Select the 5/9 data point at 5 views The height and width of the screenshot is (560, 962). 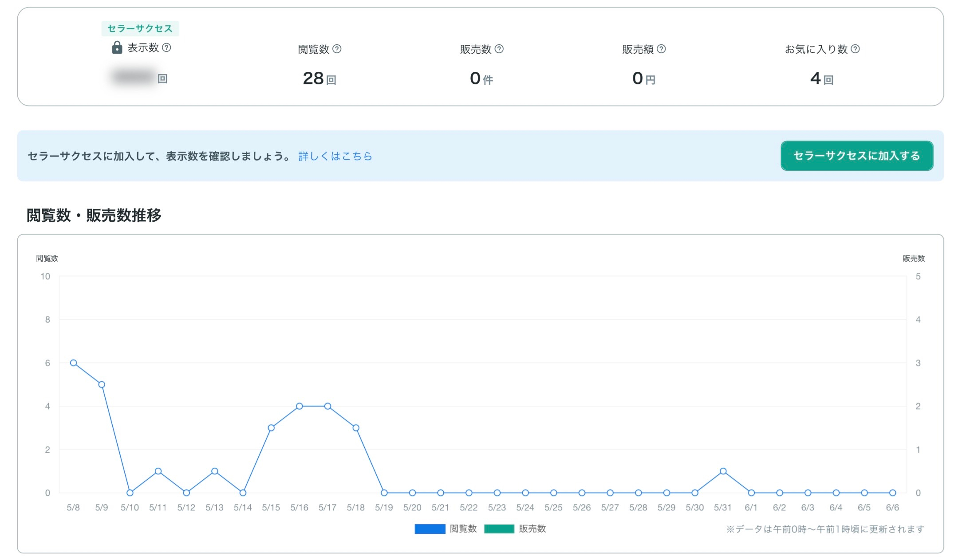[102, 384]
